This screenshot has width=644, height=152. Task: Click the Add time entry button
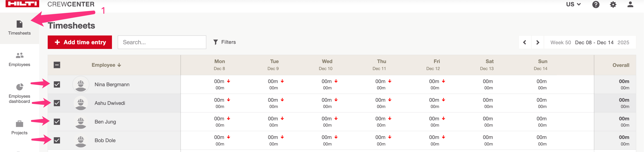80,42
